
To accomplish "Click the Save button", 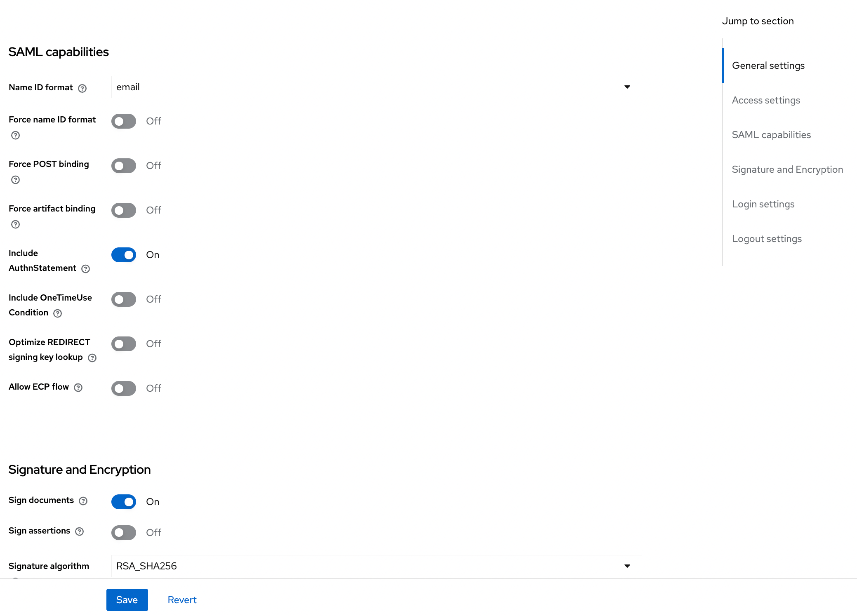I will [127, 600].
